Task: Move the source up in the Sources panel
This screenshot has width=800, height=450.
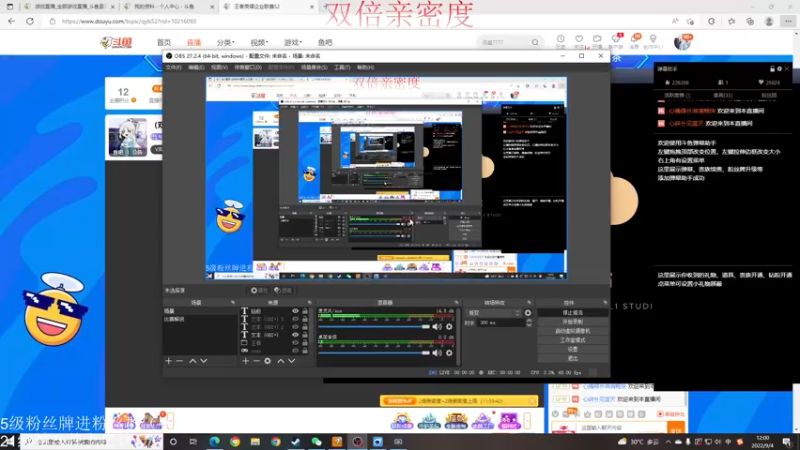Action: click(281, 361)
